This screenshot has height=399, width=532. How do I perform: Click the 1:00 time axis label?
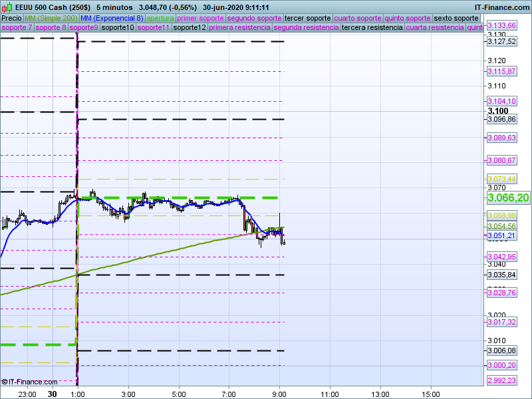pyautogui.click(x=78, y=394)
